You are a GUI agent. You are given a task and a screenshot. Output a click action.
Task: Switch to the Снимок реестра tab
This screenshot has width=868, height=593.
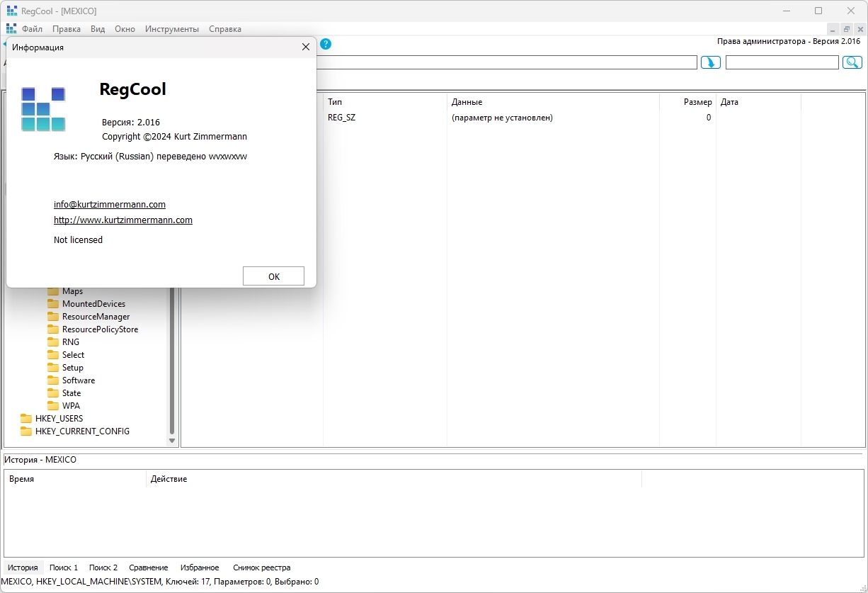(262, 567)
